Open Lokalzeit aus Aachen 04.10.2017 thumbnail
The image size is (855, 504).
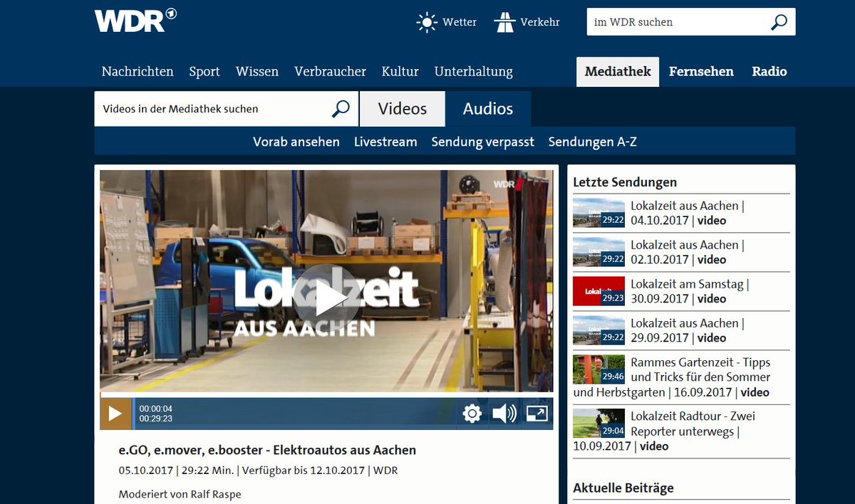598,213
